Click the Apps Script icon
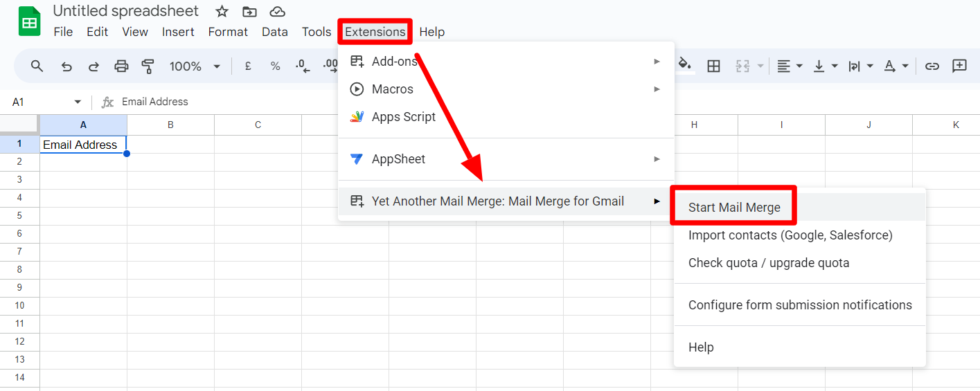 coord(357,116)
